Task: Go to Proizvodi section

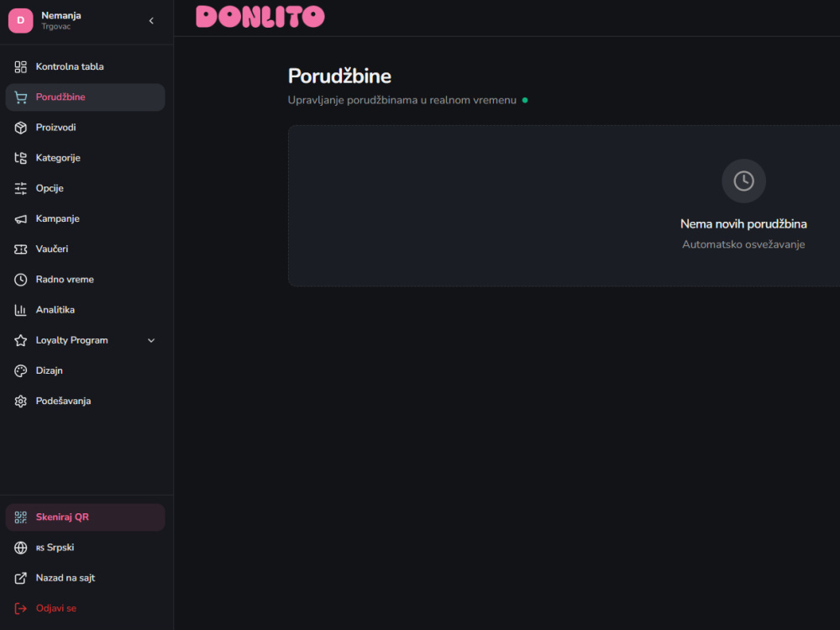Action: tap(85, 128)
